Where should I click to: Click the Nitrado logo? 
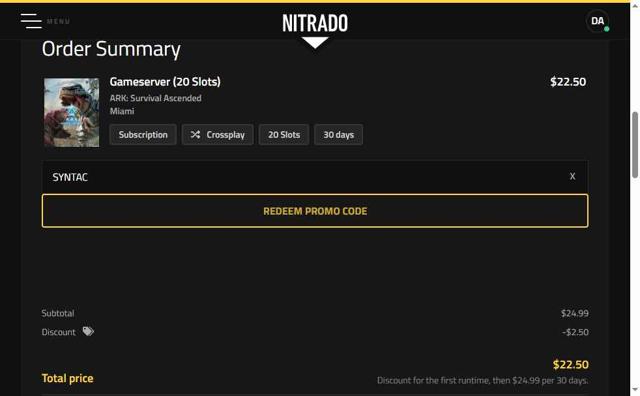point(315,23)
